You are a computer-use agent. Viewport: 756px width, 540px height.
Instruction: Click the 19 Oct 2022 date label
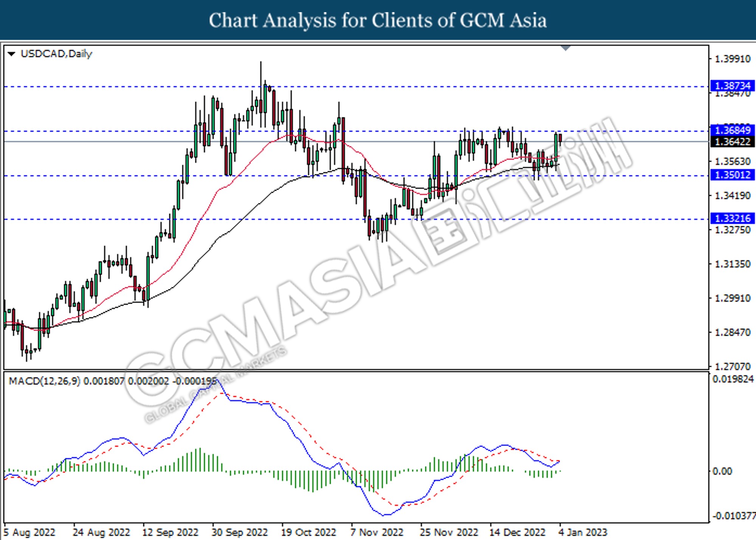coord(309,532)
